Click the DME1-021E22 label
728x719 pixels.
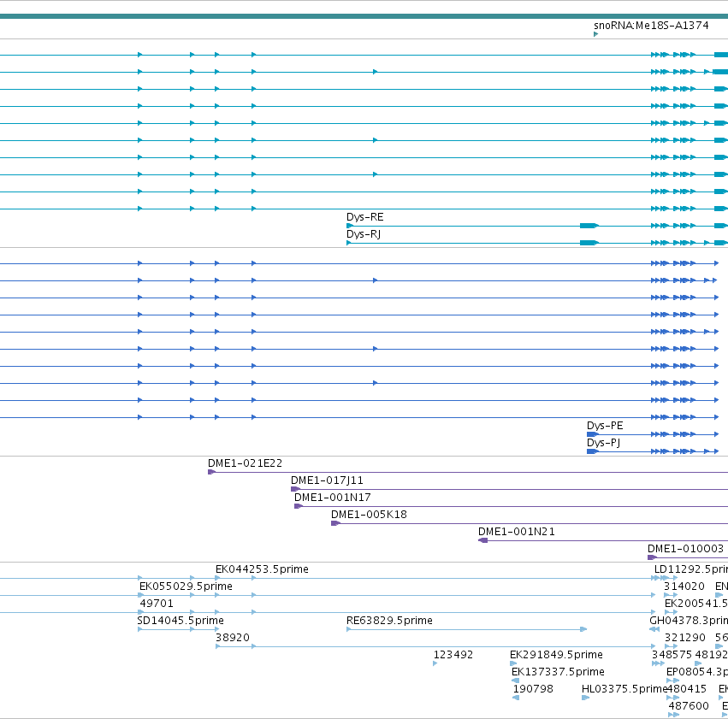pos(245,463)
